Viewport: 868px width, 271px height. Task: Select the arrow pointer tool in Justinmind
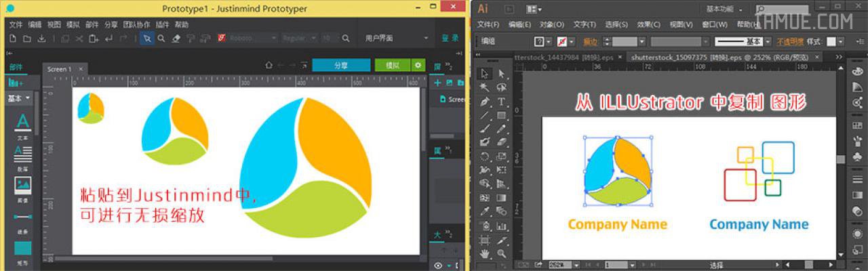click(146, 39)
